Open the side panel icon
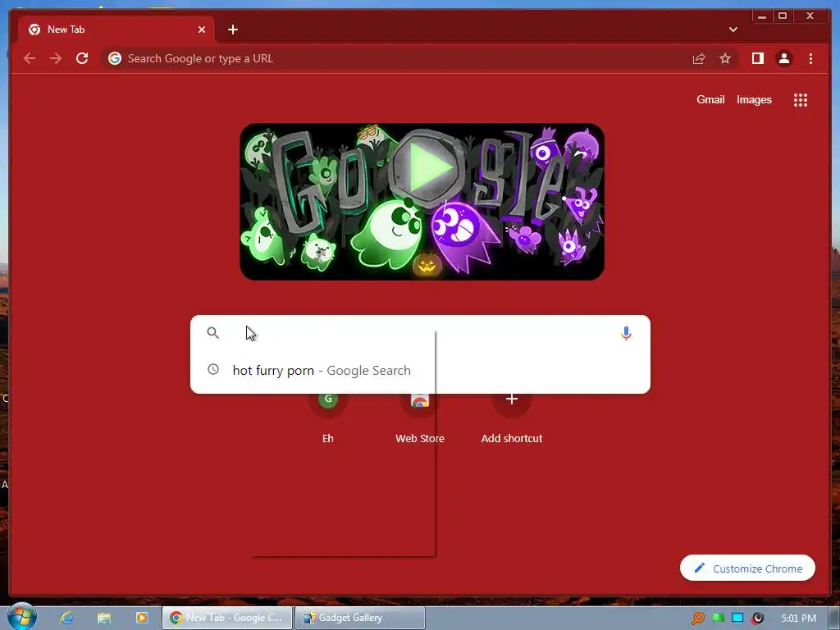840x630 pixels. [x=757, y=58]
